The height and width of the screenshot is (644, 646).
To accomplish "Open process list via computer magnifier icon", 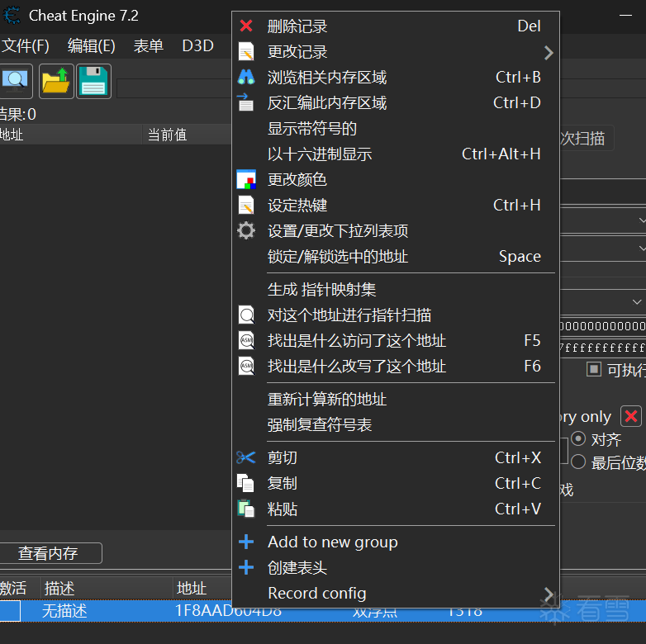I will (x=15, y=81).
